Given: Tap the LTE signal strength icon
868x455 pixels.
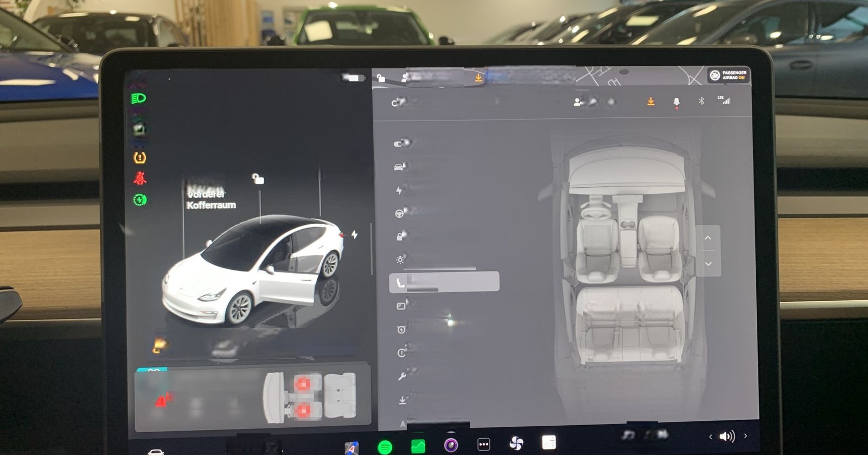Looking at the screenshot, I should (x=724, y=100).
